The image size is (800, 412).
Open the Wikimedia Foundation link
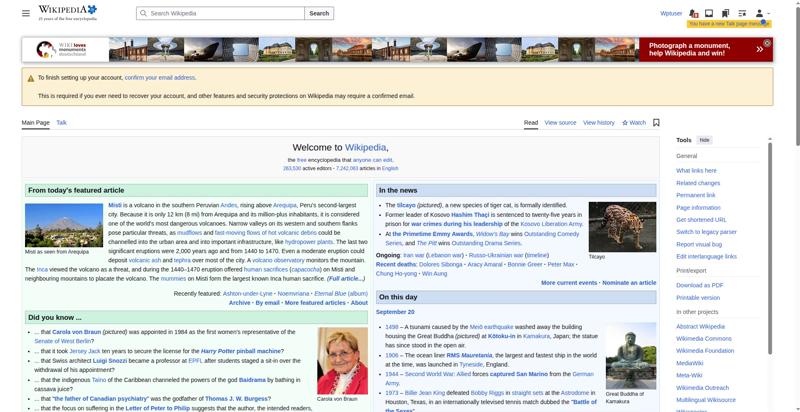705,351
